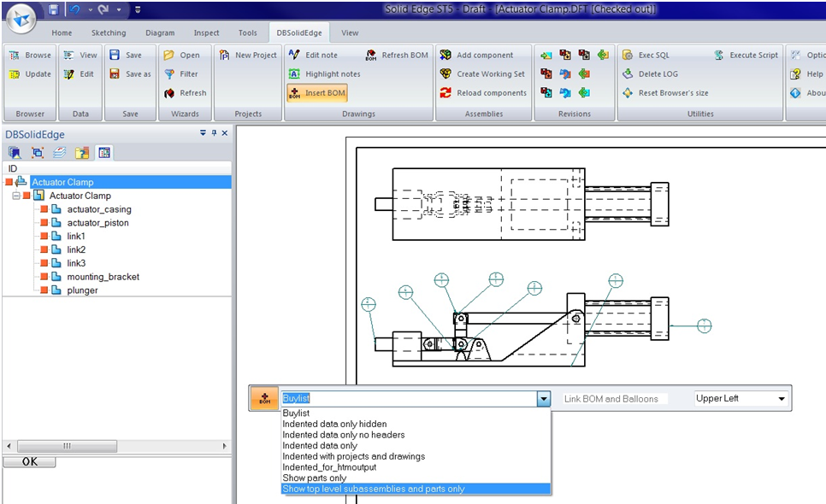Choose 'Indented data only hidden' option

click(x=334, y=424)
